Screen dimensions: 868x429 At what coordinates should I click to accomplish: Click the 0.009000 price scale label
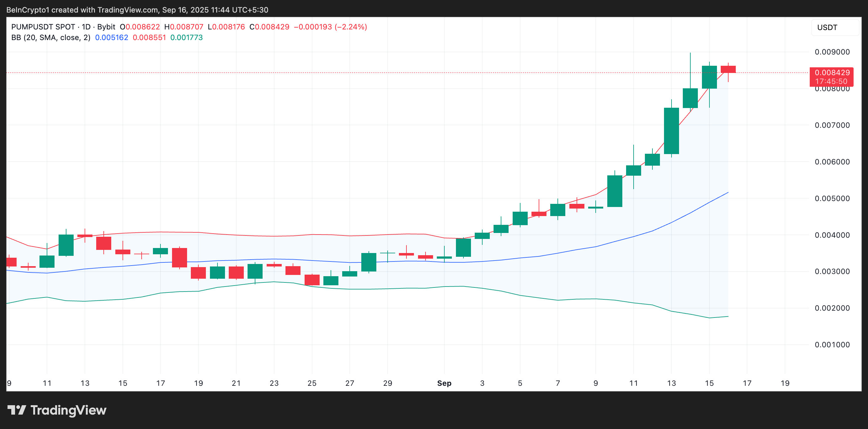click(x=832, y=52)
